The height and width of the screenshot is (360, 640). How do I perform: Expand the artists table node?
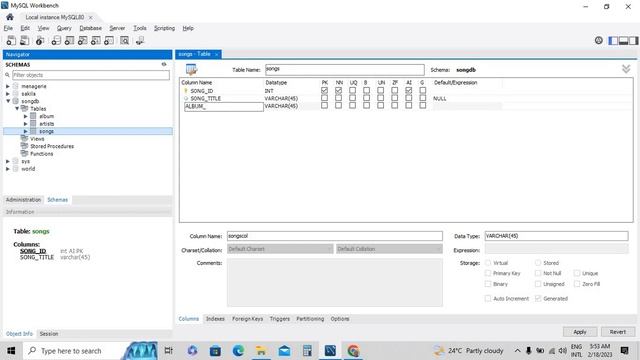click(x=26, y=124)
